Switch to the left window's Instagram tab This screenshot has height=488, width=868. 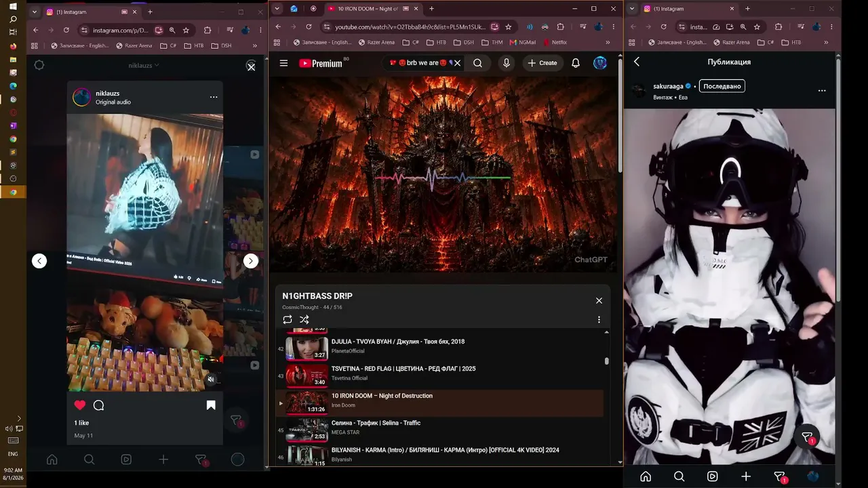[91, 12]
